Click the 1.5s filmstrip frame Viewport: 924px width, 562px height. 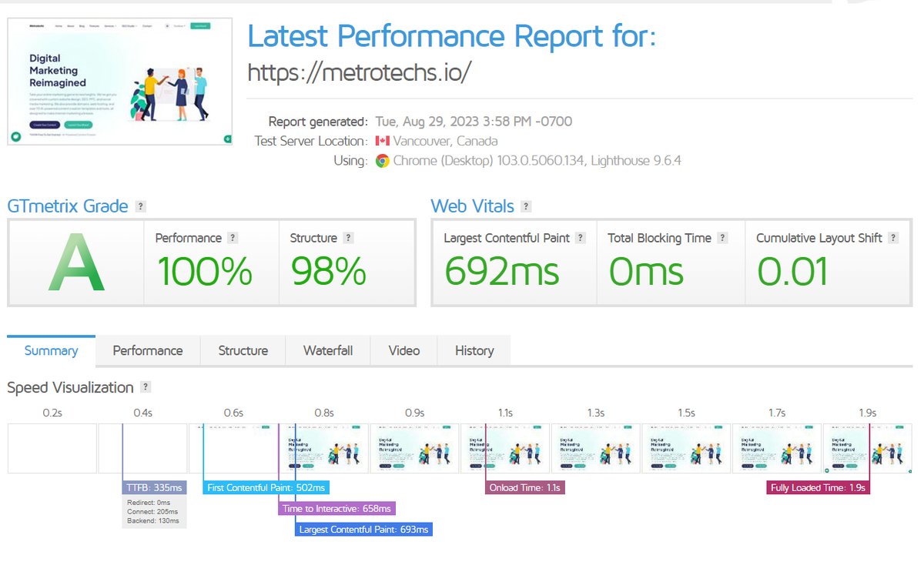(x=686, y=448)
